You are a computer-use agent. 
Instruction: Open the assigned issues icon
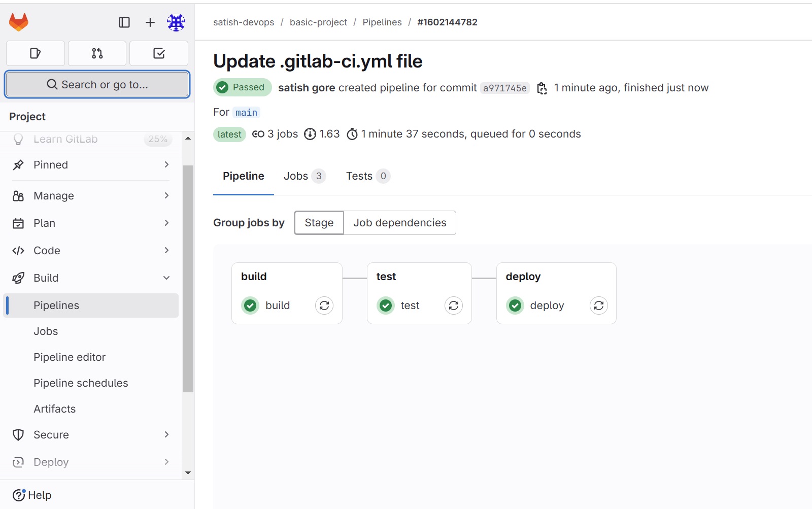click(x=36, y=53)
